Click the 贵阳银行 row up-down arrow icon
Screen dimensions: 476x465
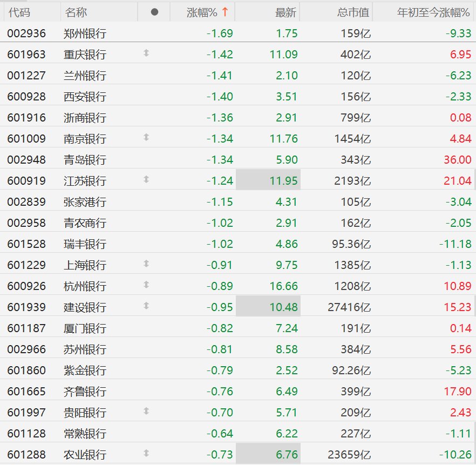(146, 411)
